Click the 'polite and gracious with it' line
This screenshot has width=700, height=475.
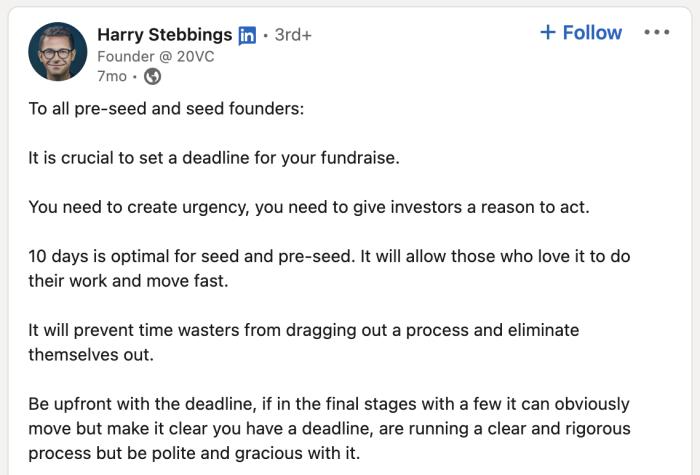pos(194,453)
